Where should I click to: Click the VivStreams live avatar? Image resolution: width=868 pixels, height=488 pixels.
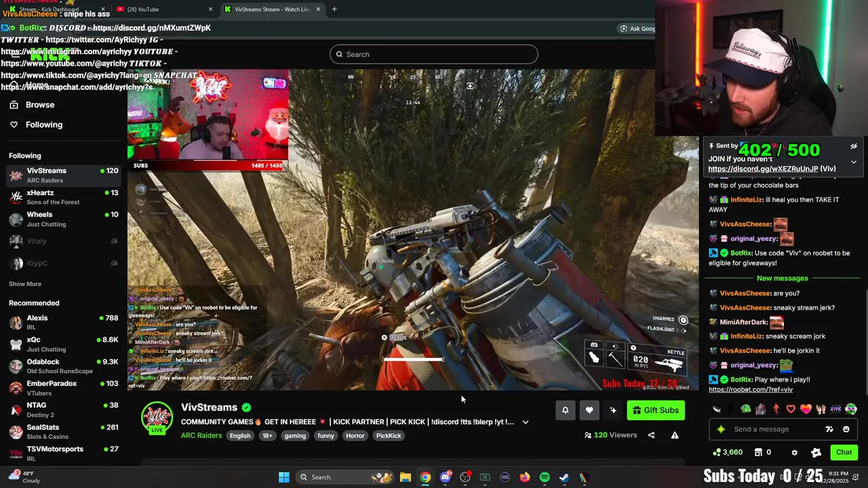tap(157, 418)
